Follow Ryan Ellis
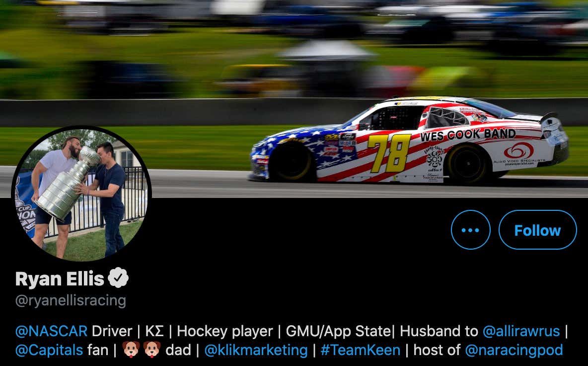588x366 pixels. pos(537,230)
